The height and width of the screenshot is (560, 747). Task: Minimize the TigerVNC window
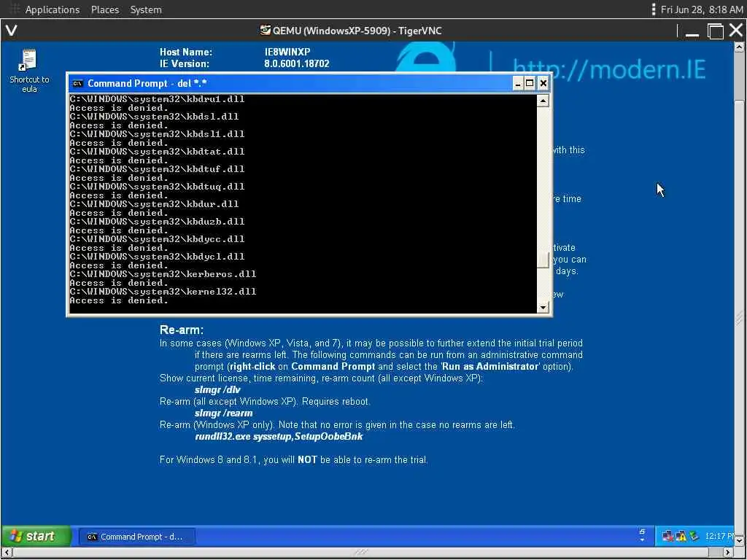[692, 31]
